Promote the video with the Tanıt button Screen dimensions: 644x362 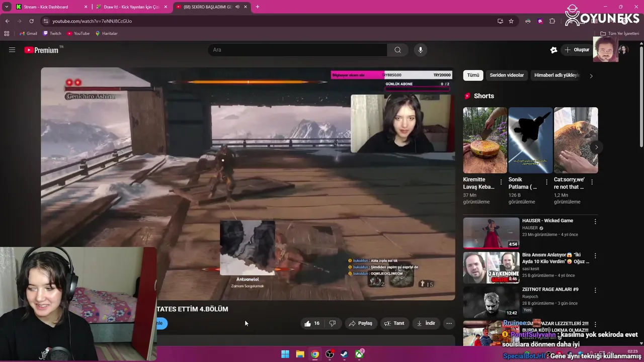pyautogui.click(x=394, y=323)
